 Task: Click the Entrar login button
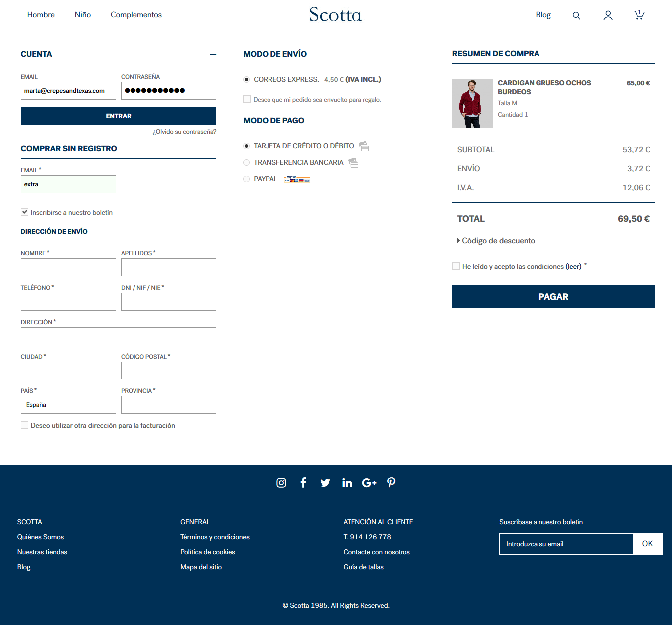coord(119,116)
